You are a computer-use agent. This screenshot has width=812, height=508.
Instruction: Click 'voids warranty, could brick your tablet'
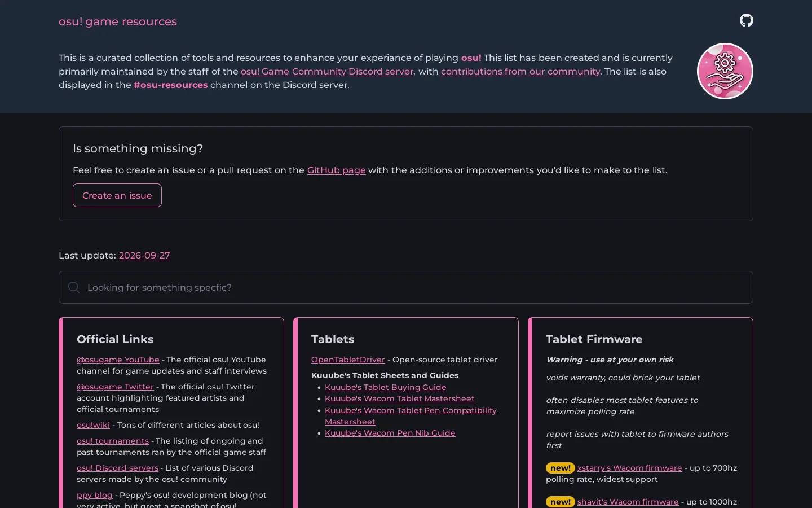click(623, 378)
